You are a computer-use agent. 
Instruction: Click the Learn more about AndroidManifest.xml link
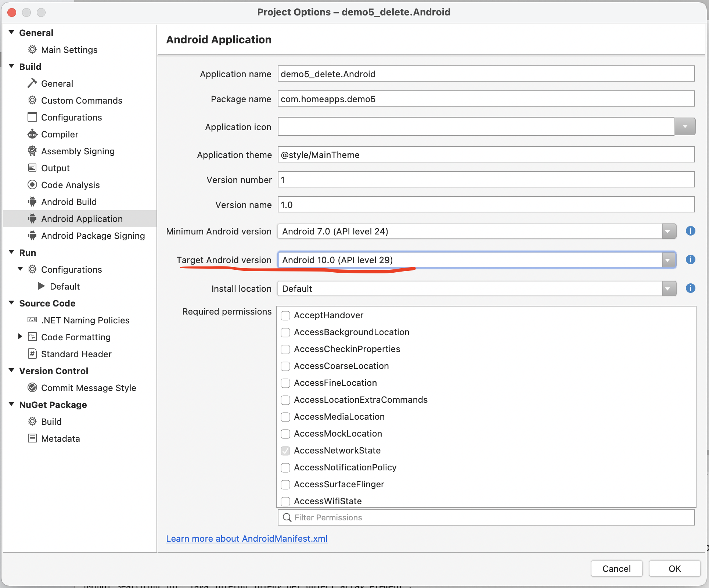point(246,538)
